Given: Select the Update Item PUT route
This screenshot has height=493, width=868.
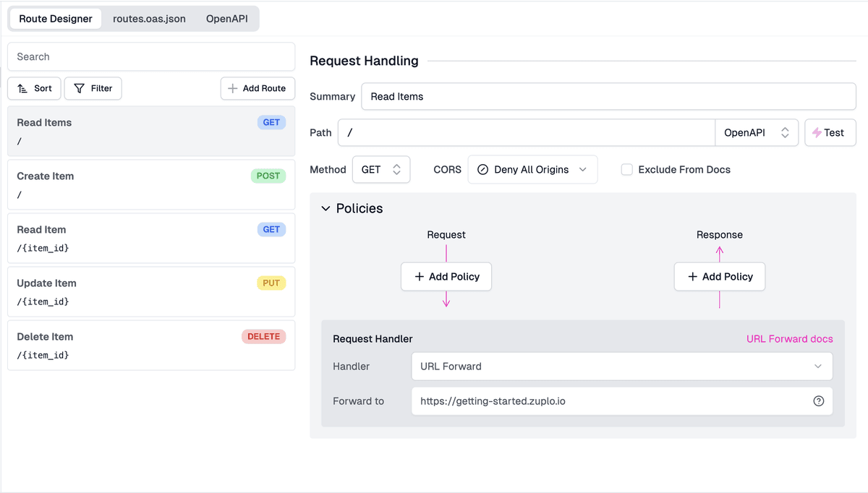Looking at the screenshot, I should pos(151,292).
